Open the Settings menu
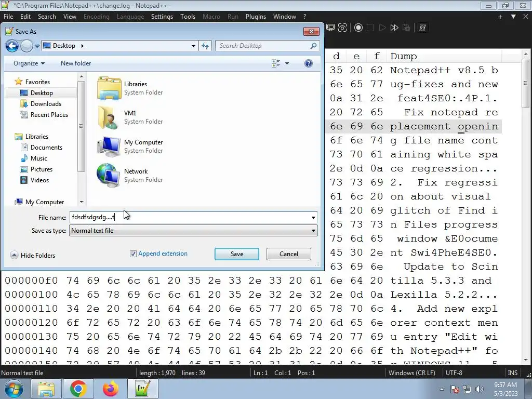 [162, 17]
